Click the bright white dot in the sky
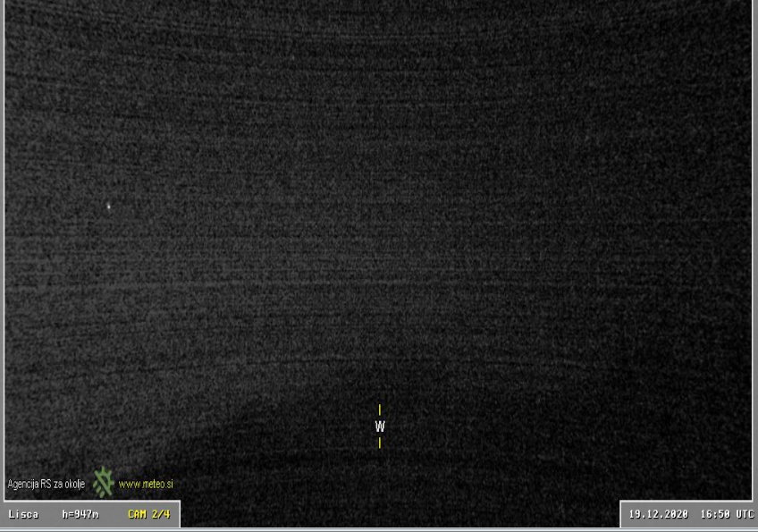 click(109, 206)
